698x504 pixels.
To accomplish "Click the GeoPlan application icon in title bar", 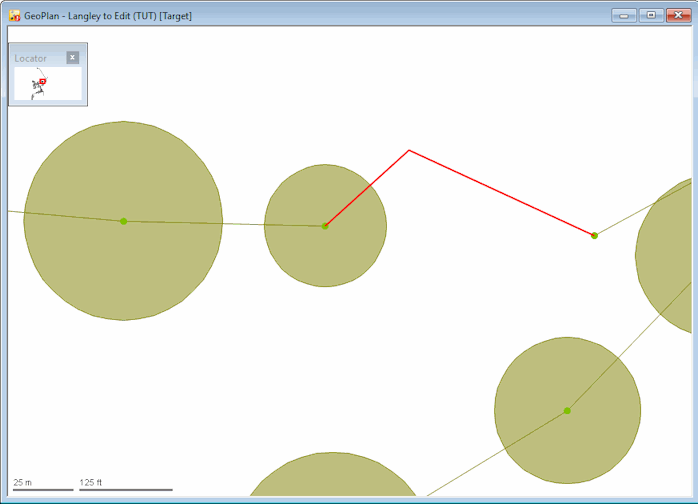I will tap(15, 16).
